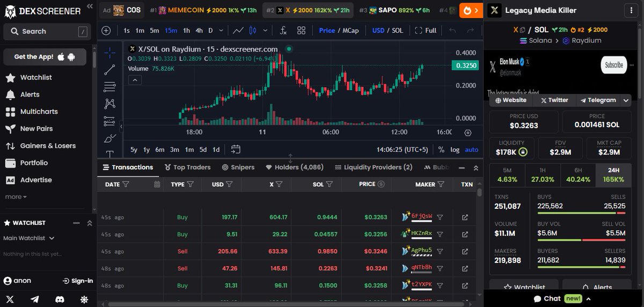Viewport: 644px width, 307px height.
Task: Switch to Top Traders tab
Action: [x=187, y=167]
